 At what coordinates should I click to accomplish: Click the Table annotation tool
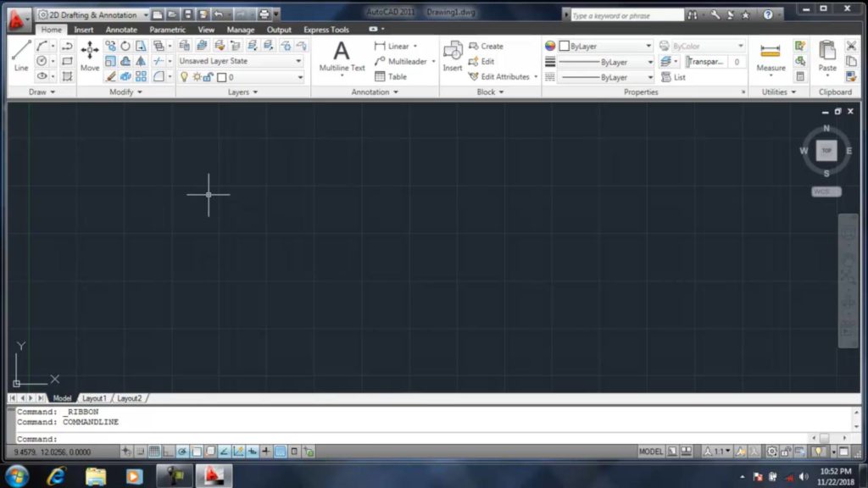(x=391, y=77)
